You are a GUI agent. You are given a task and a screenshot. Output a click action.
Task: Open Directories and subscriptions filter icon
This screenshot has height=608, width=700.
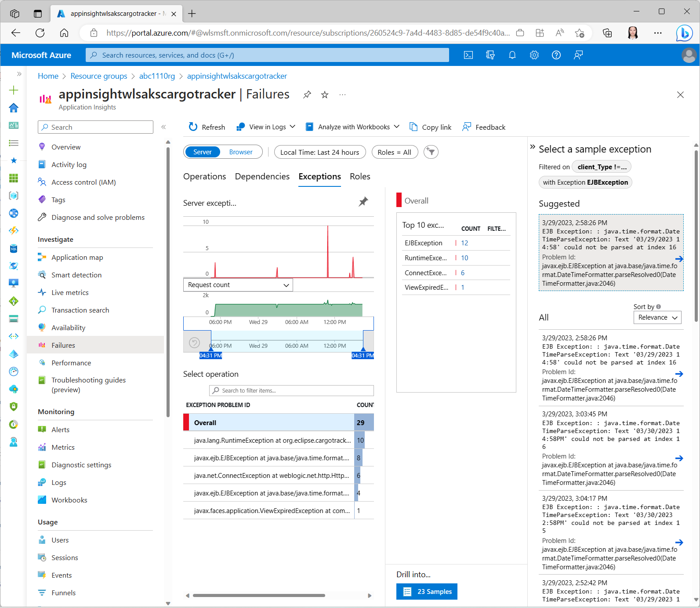pyautogui.click(x=490, y=55)
